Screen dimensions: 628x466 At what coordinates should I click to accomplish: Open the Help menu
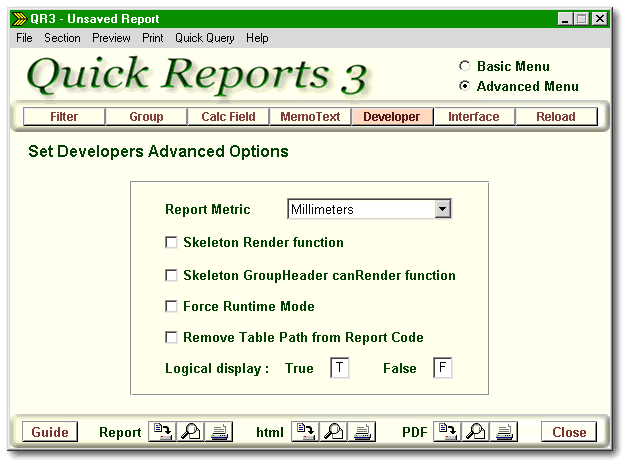257,38
